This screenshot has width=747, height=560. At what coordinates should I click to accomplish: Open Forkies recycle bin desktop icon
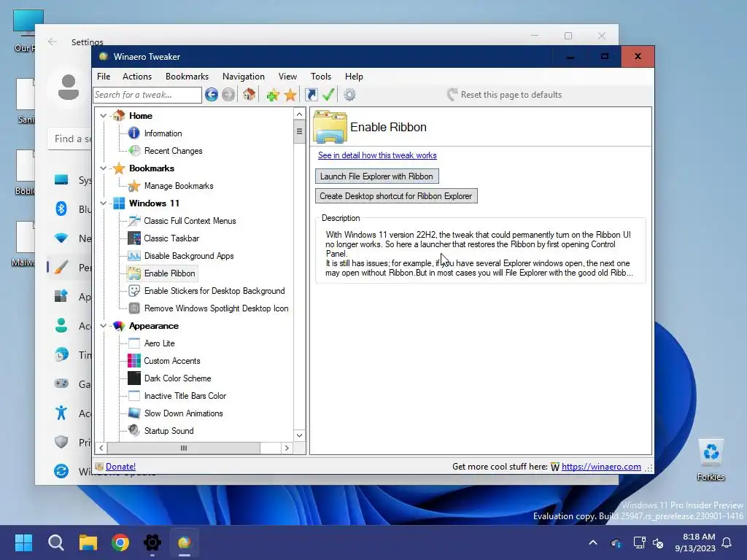click(711, 460)
